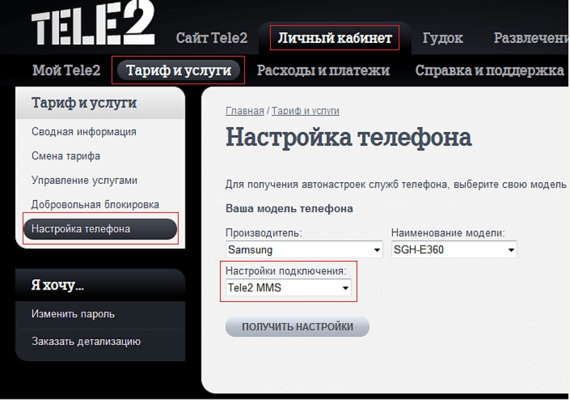Open Смена тарифа in sidebar
Screen dimensions: 570x400
(x=66, y=156)
